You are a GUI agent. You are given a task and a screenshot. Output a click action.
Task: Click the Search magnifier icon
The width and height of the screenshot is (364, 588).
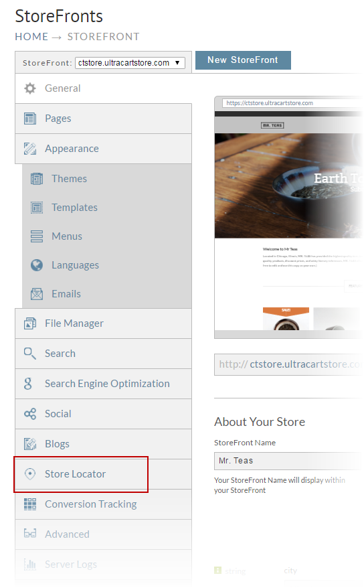point(30,354)
